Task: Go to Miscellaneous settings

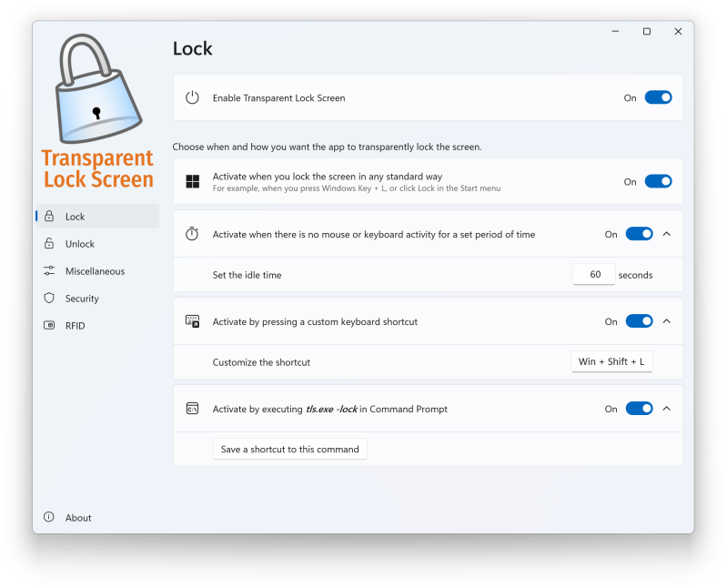Action: click(98, 271)
